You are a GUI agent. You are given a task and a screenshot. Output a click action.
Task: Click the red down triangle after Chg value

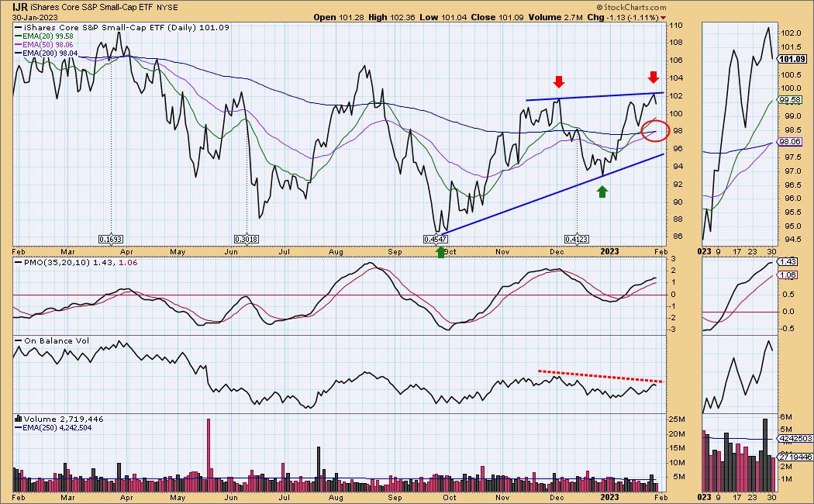[x=663, y=18]
